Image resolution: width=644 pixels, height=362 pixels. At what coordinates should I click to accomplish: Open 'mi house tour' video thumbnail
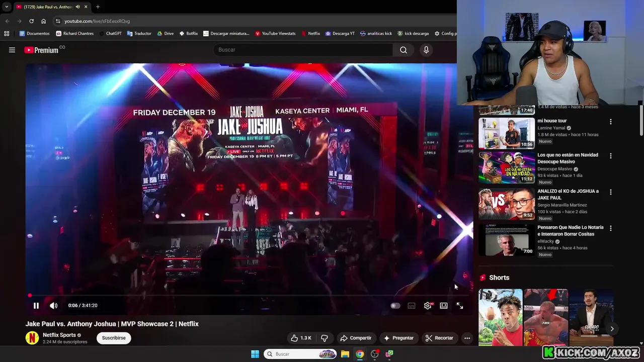tap(506, 133)
